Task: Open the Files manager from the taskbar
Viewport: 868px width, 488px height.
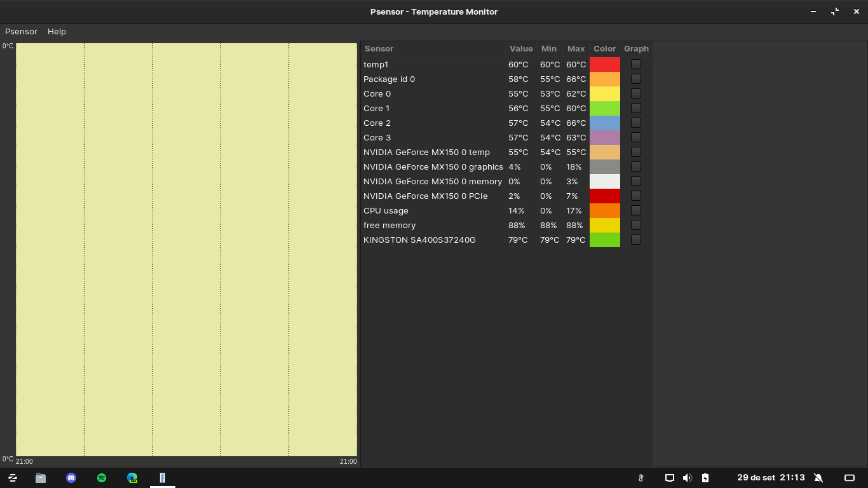Action: 41,478
